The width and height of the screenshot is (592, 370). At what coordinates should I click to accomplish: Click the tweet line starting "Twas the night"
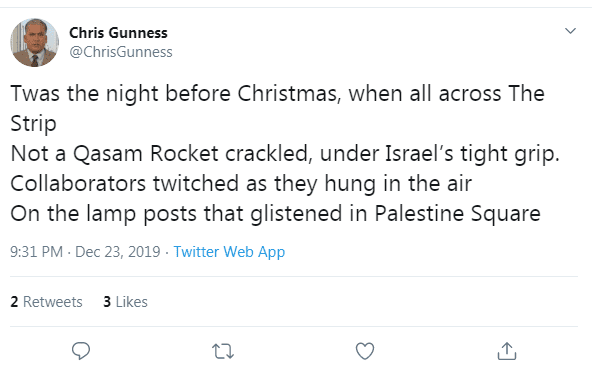(x=278, y=94)
